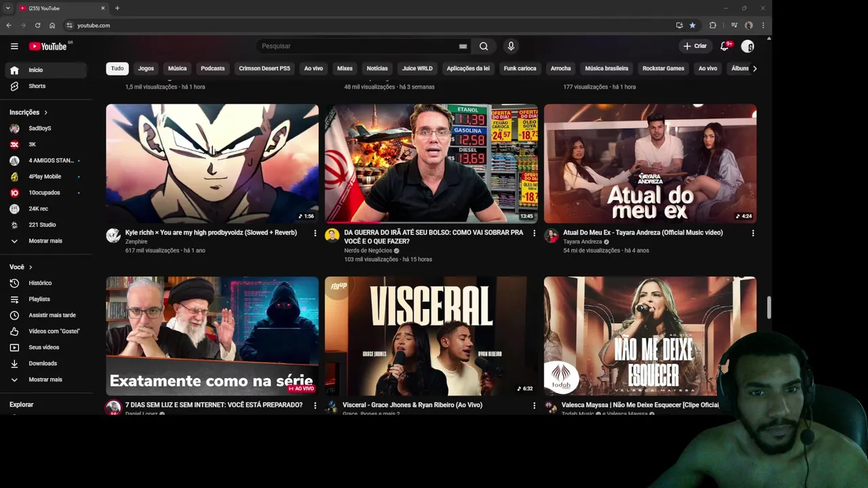Select the Música filter chip

point(177,68)
